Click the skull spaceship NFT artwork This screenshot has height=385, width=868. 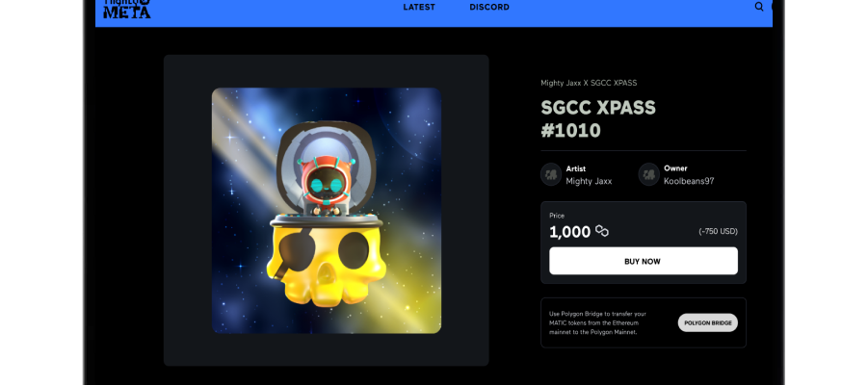(327, 211)
